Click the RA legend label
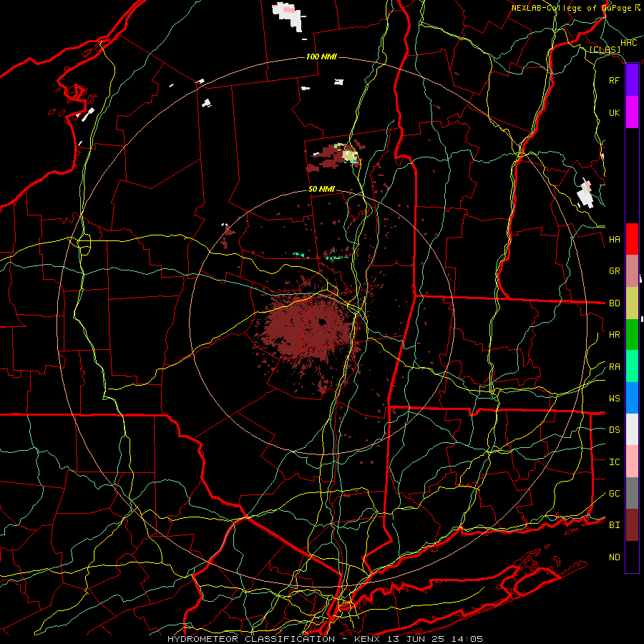Image resolution: width=644 pixels, height=644 pixels. tap(614, 367)
